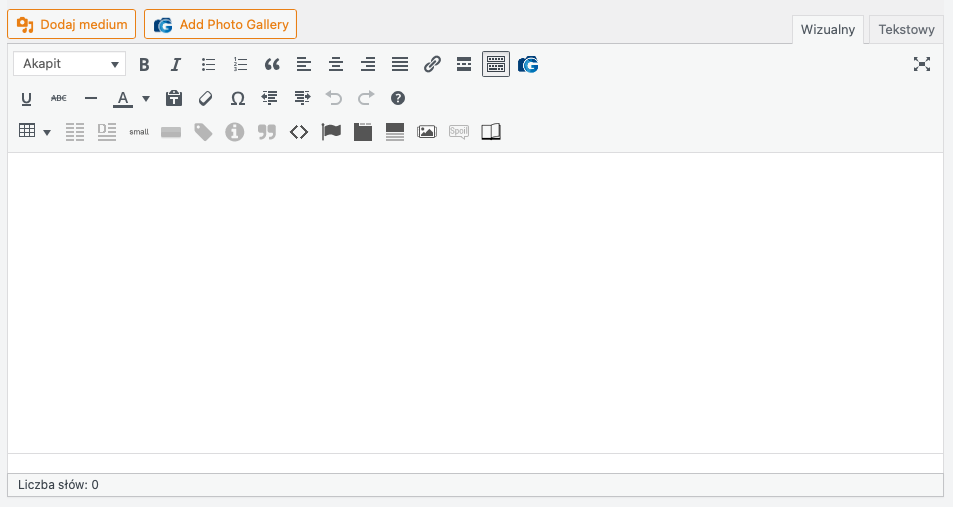The height and width of the screenshot is (507, 953).
Task: Enter distraction-free fullscreen mode
Action: [x=922, y=64]
